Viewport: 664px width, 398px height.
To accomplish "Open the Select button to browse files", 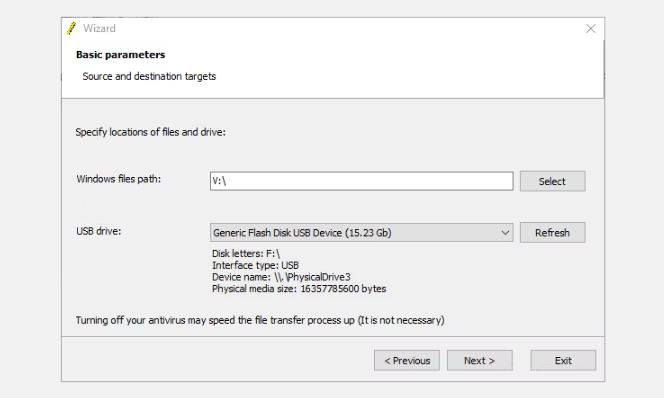I will tap(552, 181).
